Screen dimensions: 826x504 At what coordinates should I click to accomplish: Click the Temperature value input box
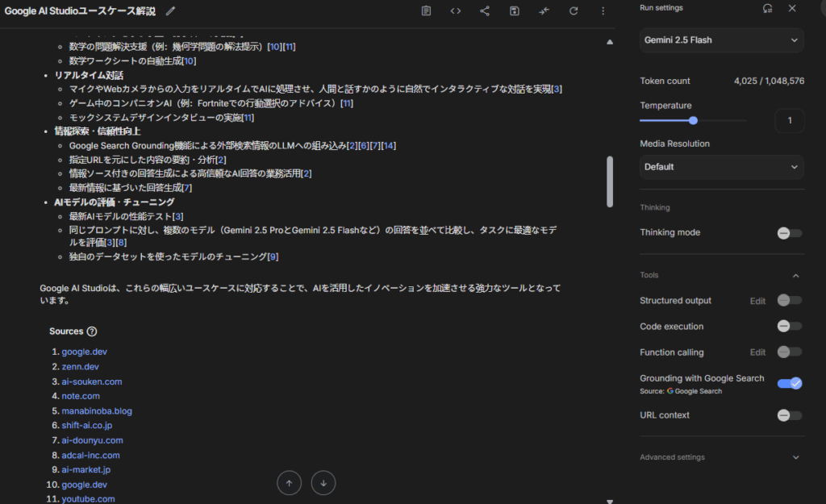789,121
